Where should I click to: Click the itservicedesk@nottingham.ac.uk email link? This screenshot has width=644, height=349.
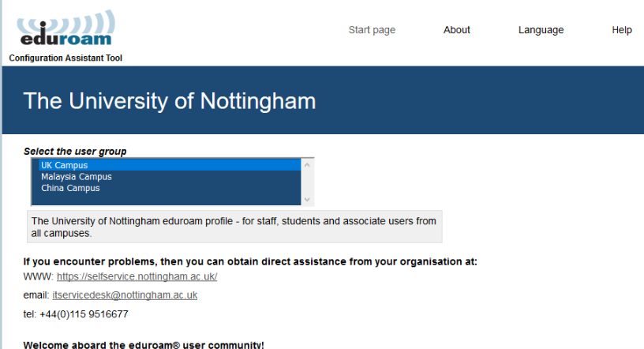(x=125, y=295)
